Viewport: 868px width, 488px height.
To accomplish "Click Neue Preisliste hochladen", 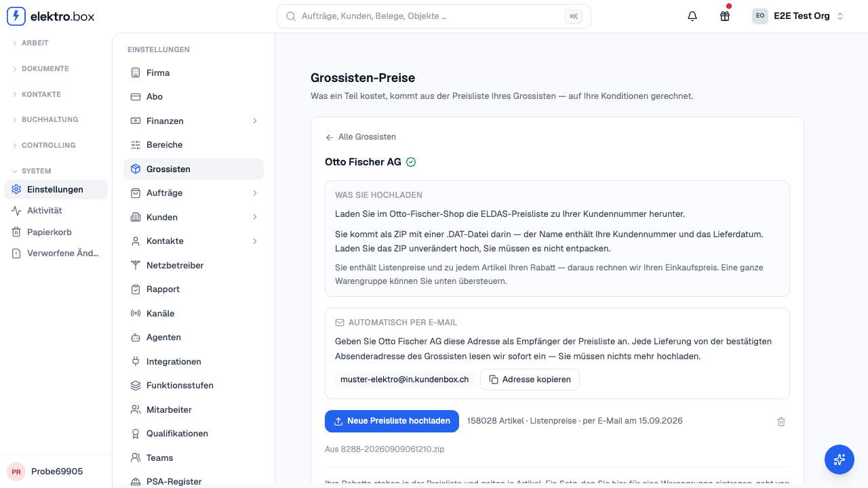I will pos(392,421).
